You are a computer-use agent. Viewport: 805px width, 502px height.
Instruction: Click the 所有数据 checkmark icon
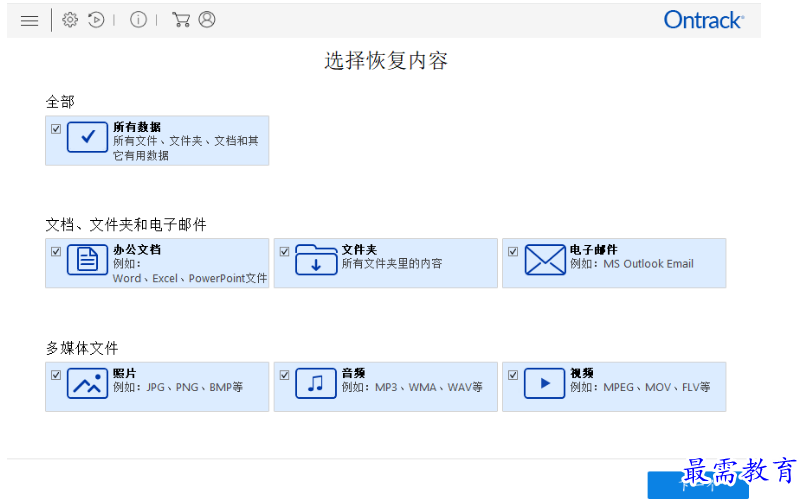(87, 137)
